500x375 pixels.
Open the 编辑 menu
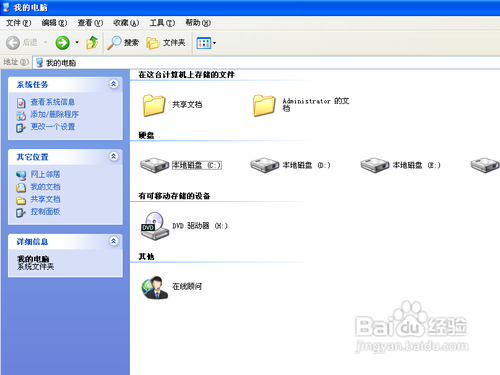[x=54, y=23]
